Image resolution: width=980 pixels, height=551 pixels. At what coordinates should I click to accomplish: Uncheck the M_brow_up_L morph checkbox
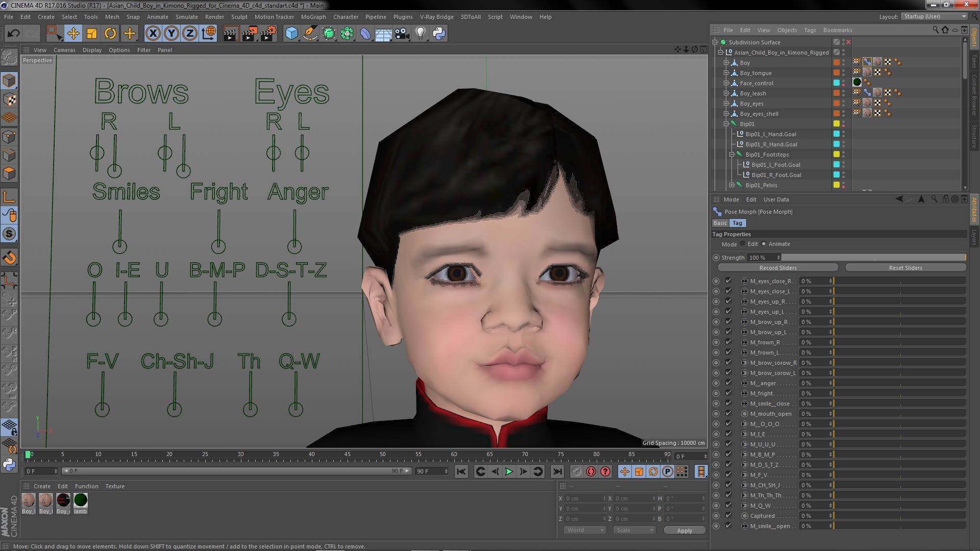coord(728,332)
